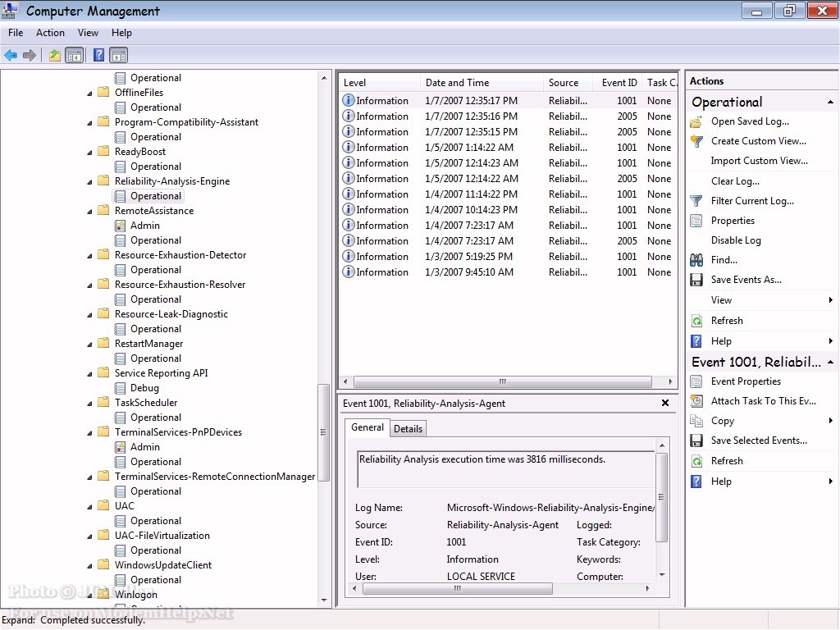Click the Create Custom View funnel icon

click(696, 141)
